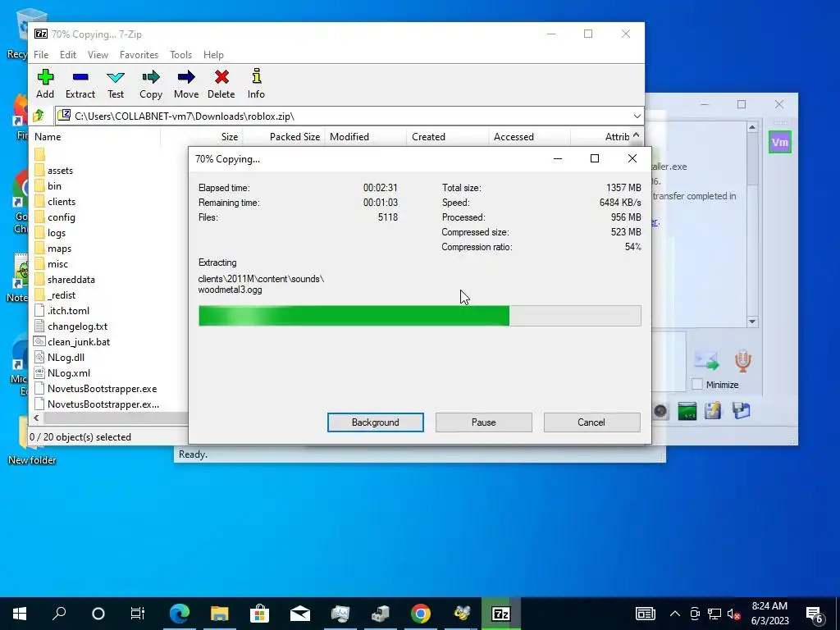Expand the address bar path dropdown

pyautogui.click(x=637, y=116)
